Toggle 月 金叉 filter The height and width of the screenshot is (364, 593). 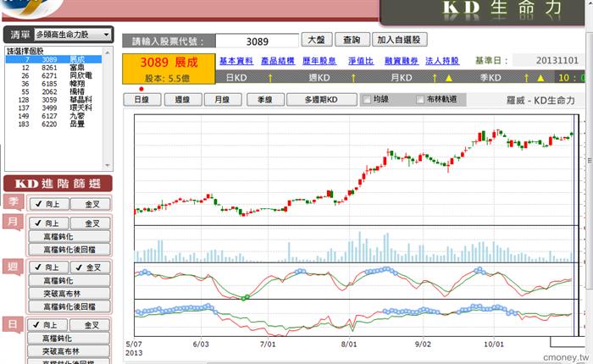[91, 223]
